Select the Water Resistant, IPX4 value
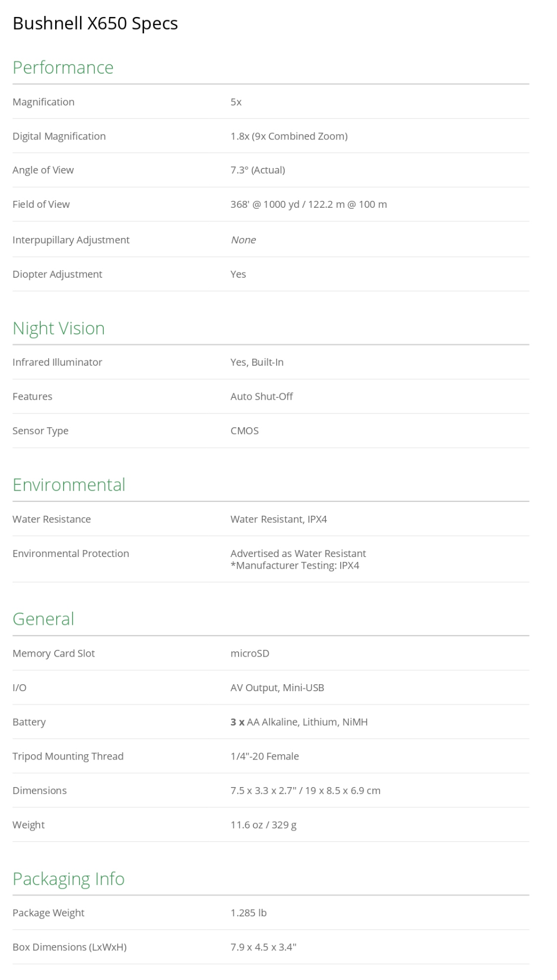 pyautogui.click(x=278, y=519)
